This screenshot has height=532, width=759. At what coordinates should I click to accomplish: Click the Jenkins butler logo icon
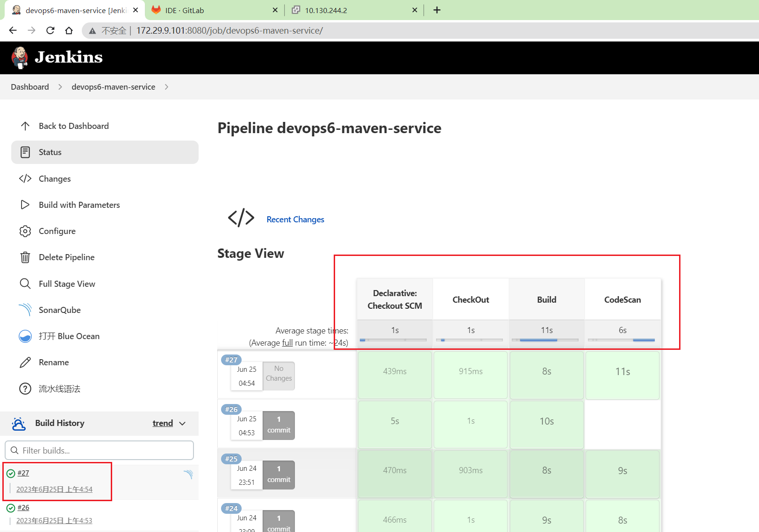[20, 57]
